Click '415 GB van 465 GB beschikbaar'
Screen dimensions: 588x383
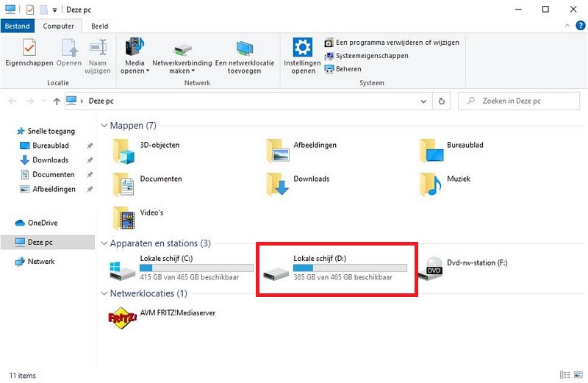(190, 277)
